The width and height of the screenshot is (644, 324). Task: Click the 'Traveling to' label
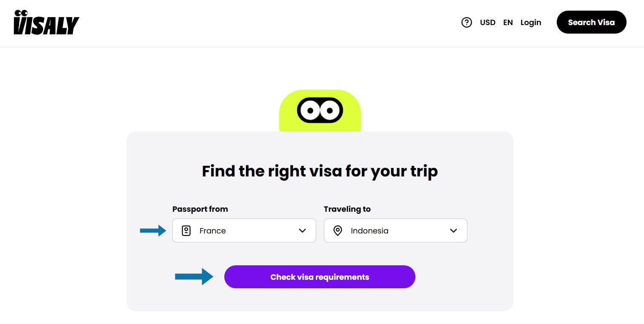coord(347,209)
